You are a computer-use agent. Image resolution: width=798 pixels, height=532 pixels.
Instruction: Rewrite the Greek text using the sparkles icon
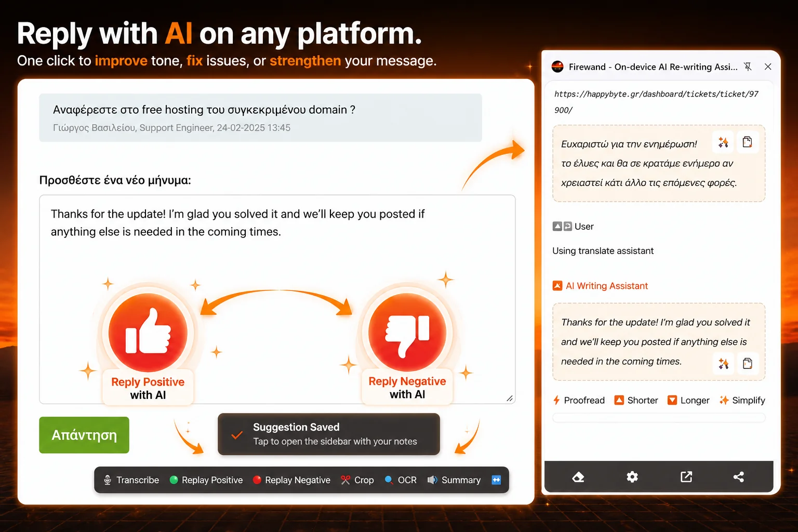[723, 141]
